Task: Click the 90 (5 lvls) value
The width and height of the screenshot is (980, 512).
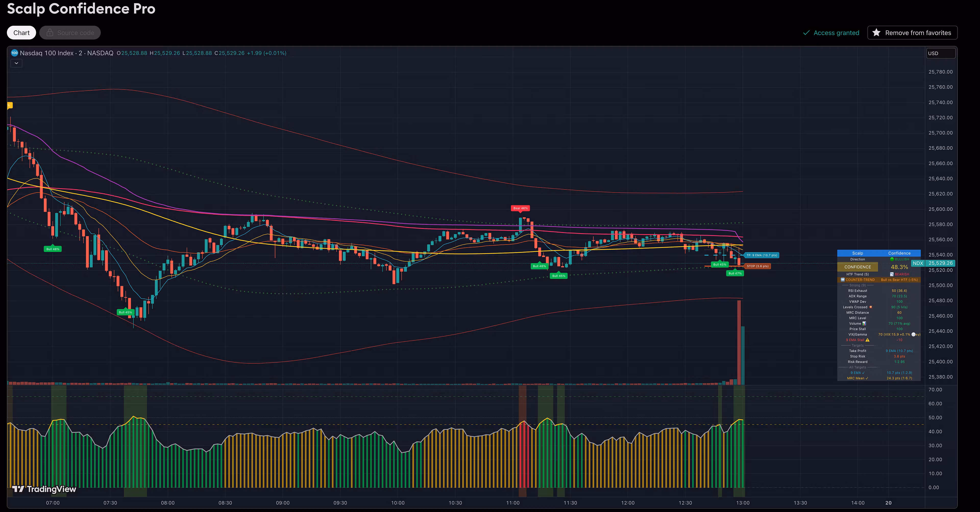Action: click(899, 307)
